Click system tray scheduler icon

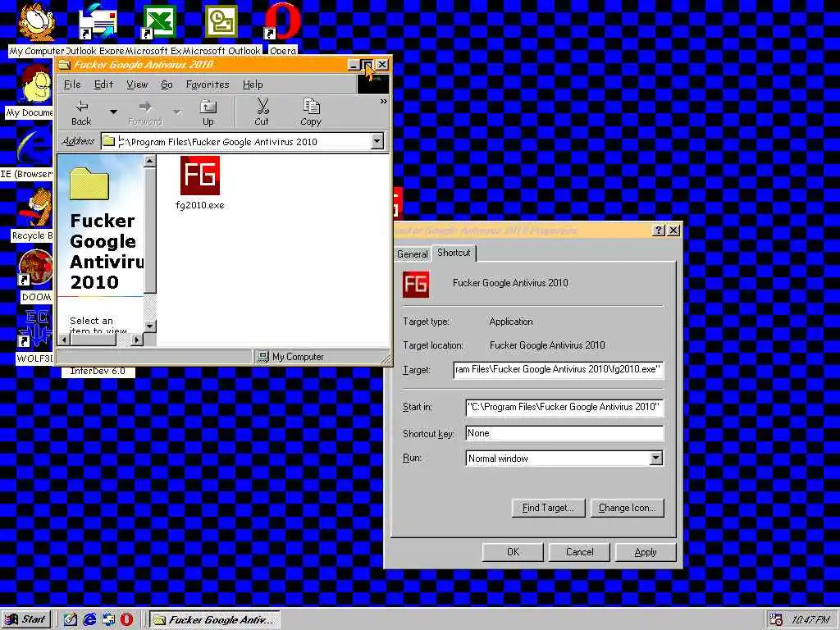coord(775,619)
